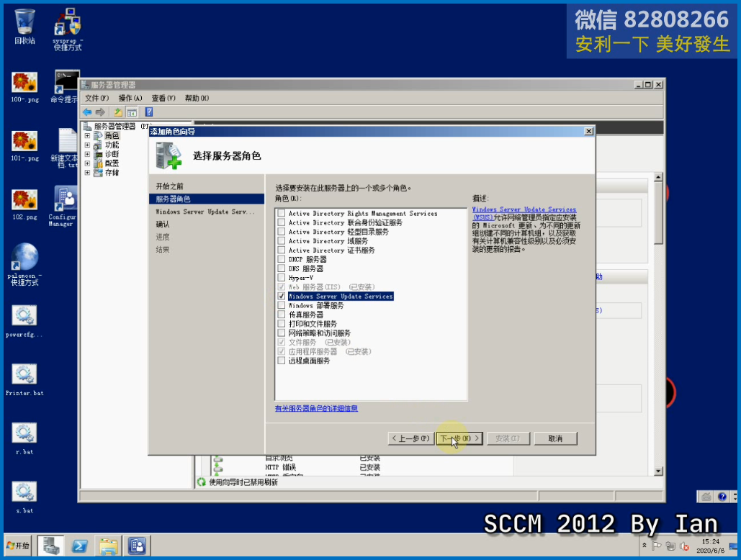Image resolution: width=741 pixels, height=560 pixels.
Task: Select the powercfg desktop icon
Action: point(24,322)
